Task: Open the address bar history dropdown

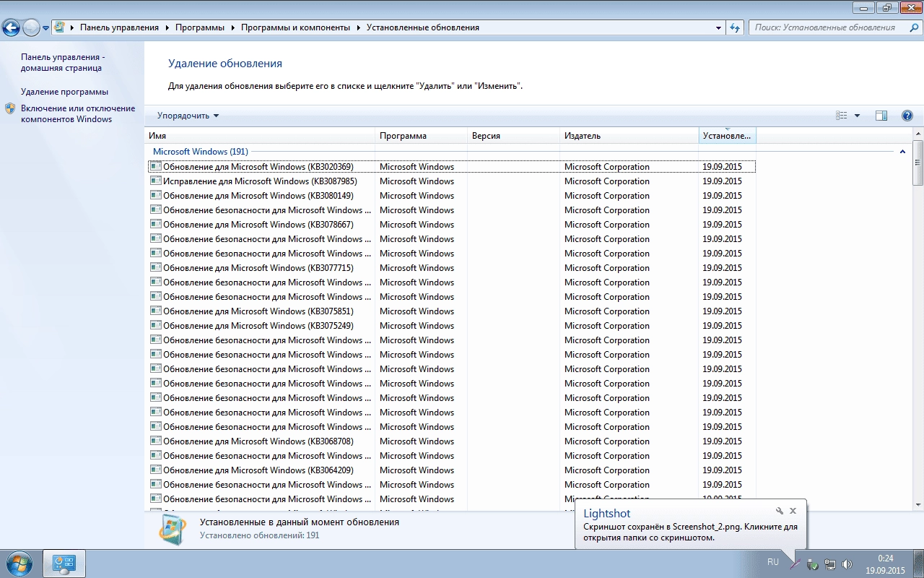Action: point(718,27)
